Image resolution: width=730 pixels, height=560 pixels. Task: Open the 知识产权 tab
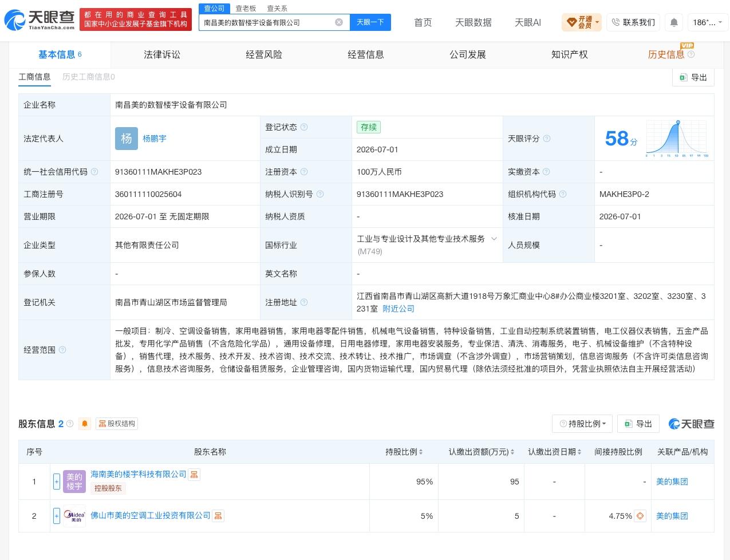point(570,54)
